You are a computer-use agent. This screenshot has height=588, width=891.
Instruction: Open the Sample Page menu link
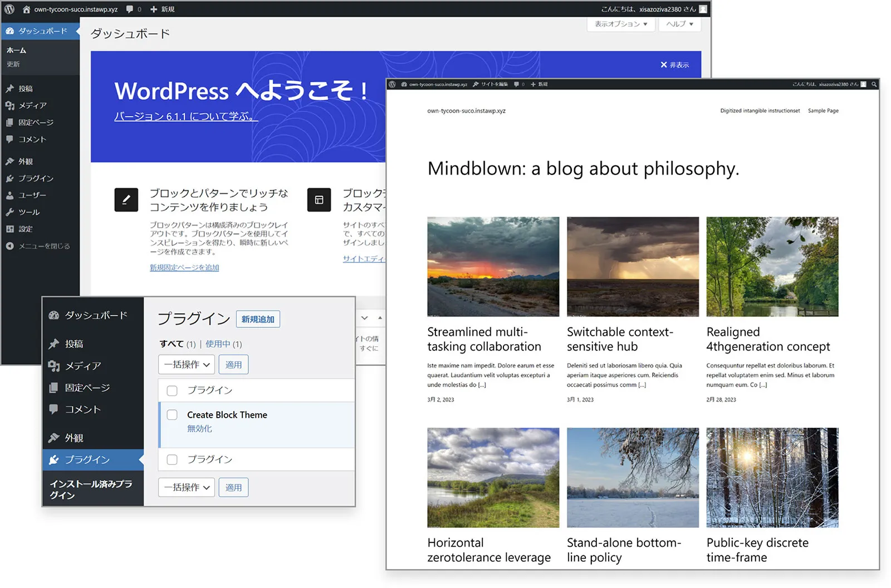click(x=823, y=110)
